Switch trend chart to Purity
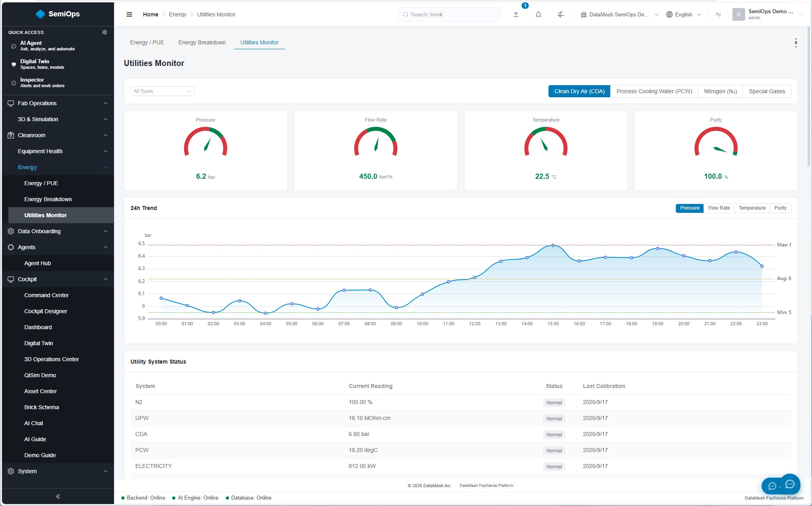The image size is (812, 506). [780, 208]
